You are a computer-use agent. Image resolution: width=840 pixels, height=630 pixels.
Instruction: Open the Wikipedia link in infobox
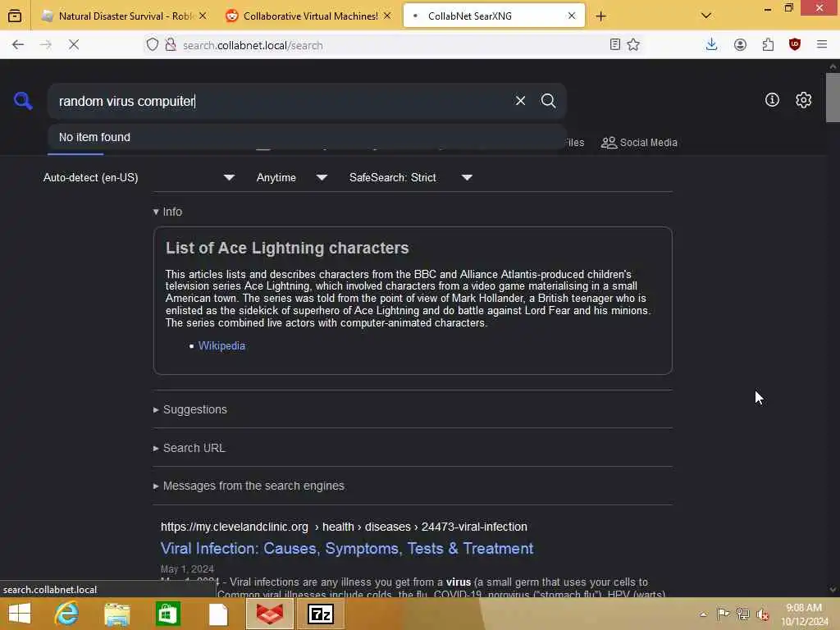click(221, 346)
